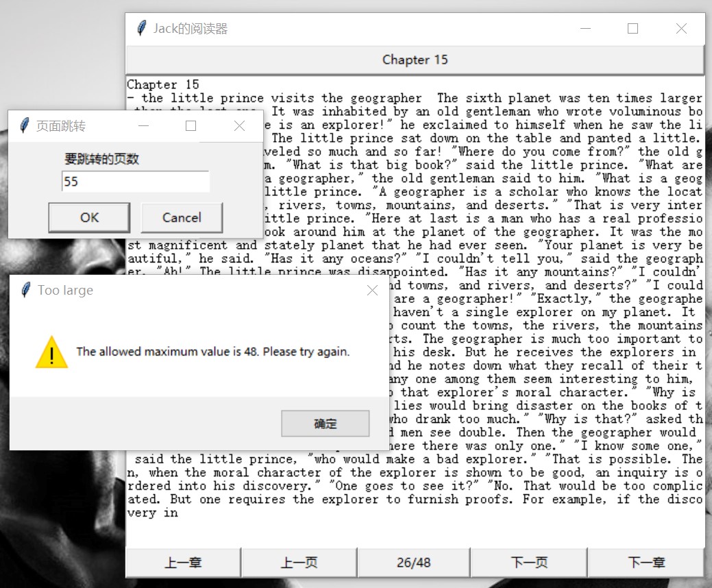Click the Chapter 15 header button
The image size is (712, 588).
[x=415, y=60]
